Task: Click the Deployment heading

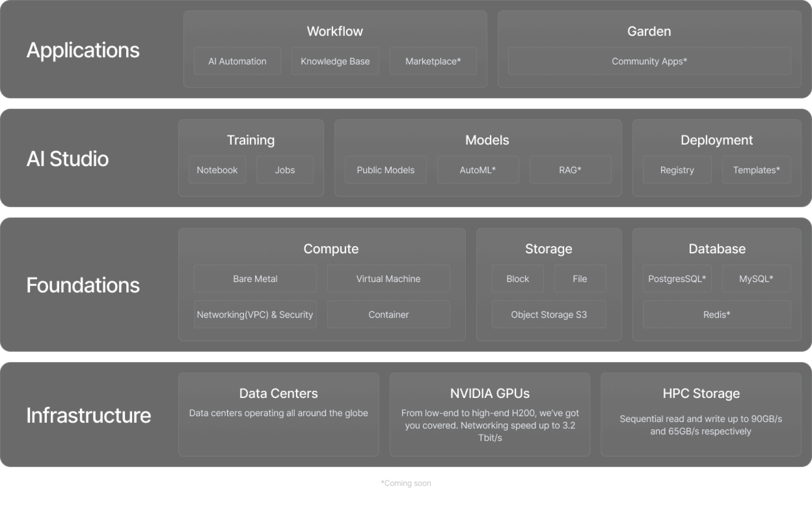Action: tap(717, 140)
